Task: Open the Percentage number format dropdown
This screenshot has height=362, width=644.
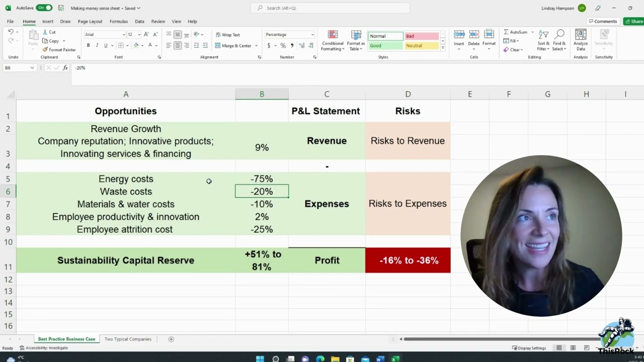Action: point(312,35)
